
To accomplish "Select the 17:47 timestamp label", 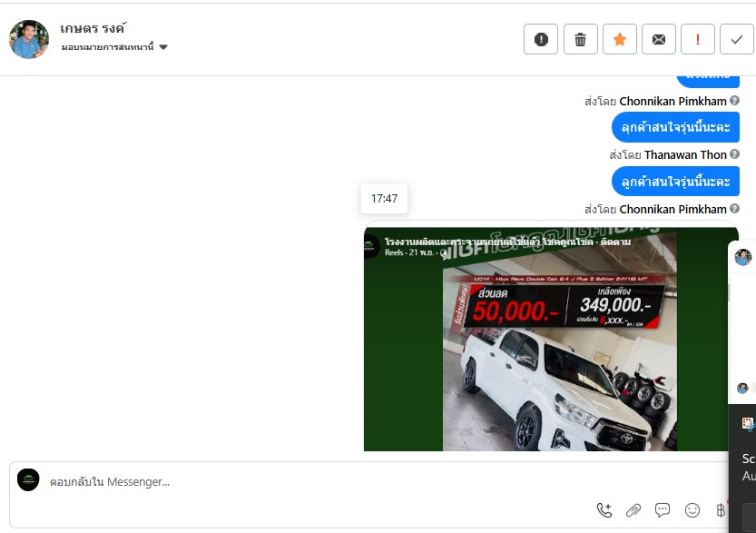I will 384,199.
